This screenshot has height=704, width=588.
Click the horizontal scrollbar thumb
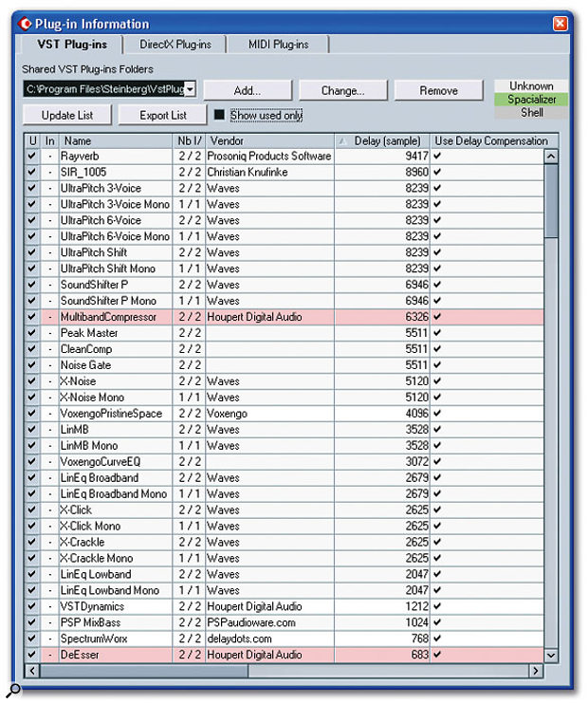143,671
